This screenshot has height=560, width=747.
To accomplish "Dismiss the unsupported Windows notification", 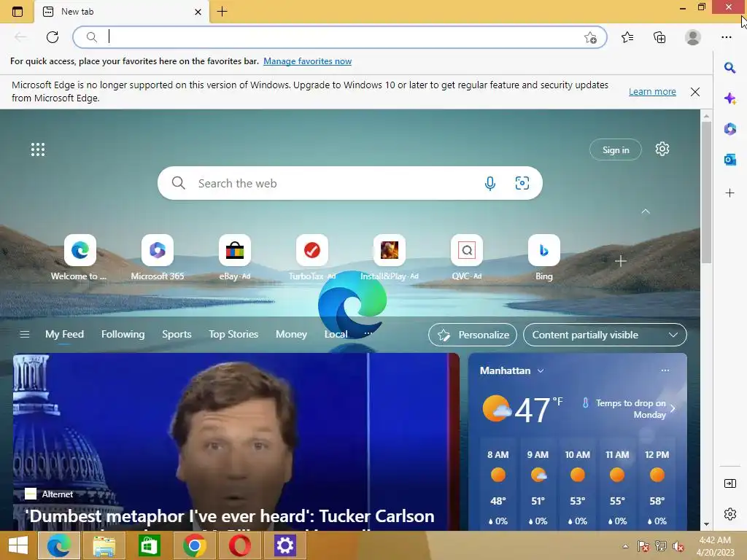I will click(695, 92).
